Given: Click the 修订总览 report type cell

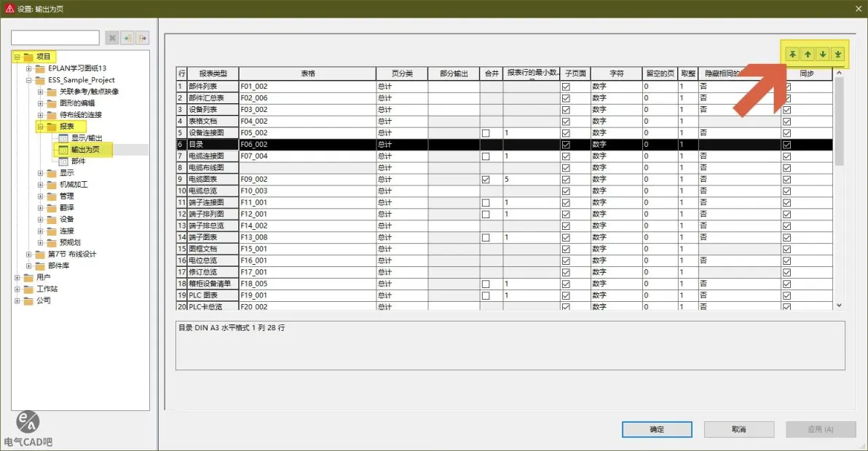Looking at the screenshot, I should [x=213, y=273].
